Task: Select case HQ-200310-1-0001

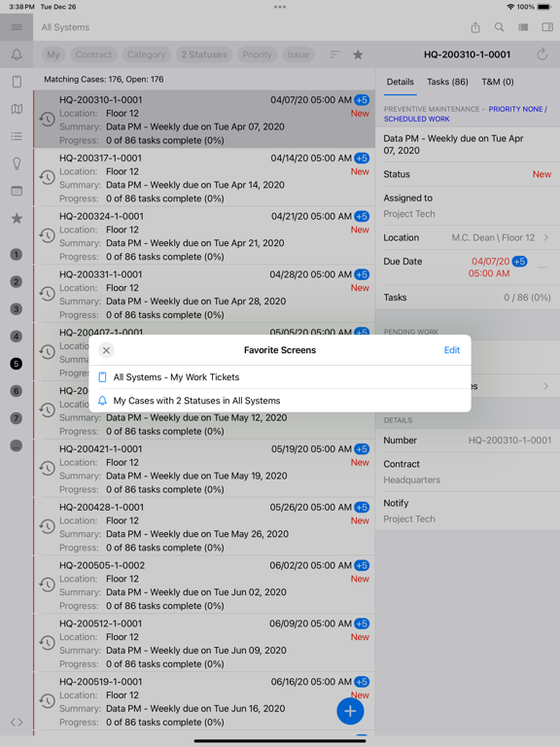Action: 204,119
